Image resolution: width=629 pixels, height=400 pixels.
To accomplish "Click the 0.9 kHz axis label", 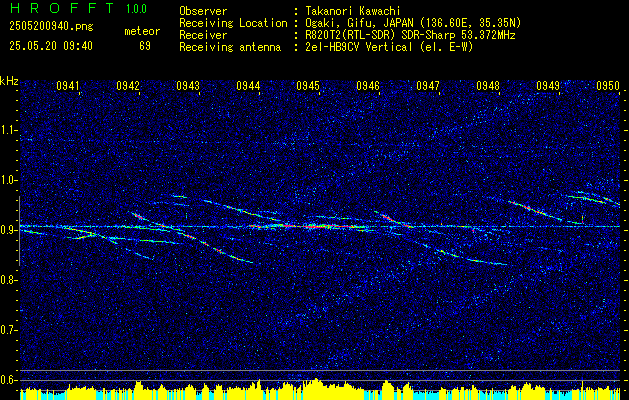I will (x=8, y=230).
